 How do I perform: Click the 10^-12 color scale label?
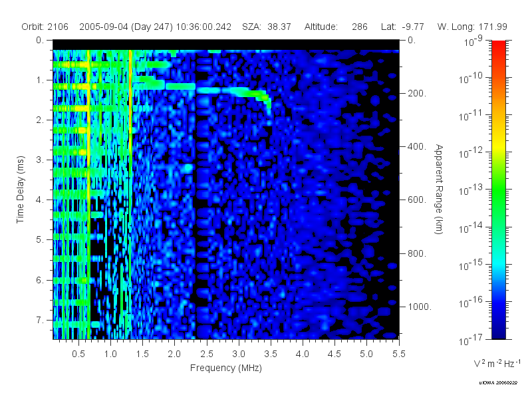click(471, 153)
